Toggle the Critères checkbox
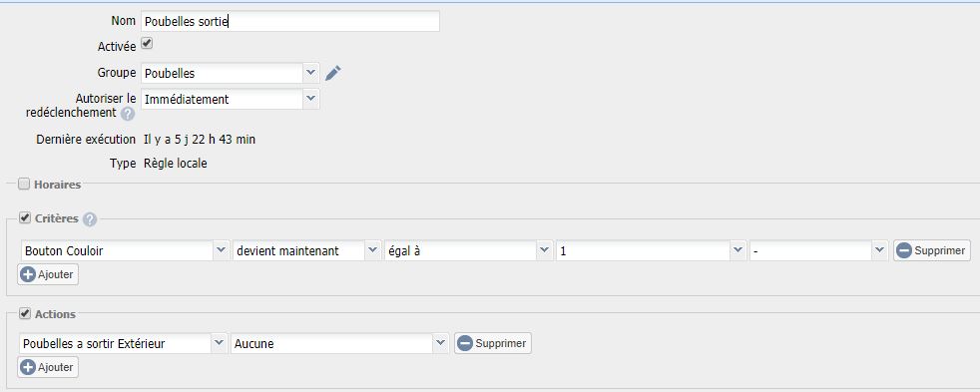Screen dimensions: 980x392 [25, 217]
